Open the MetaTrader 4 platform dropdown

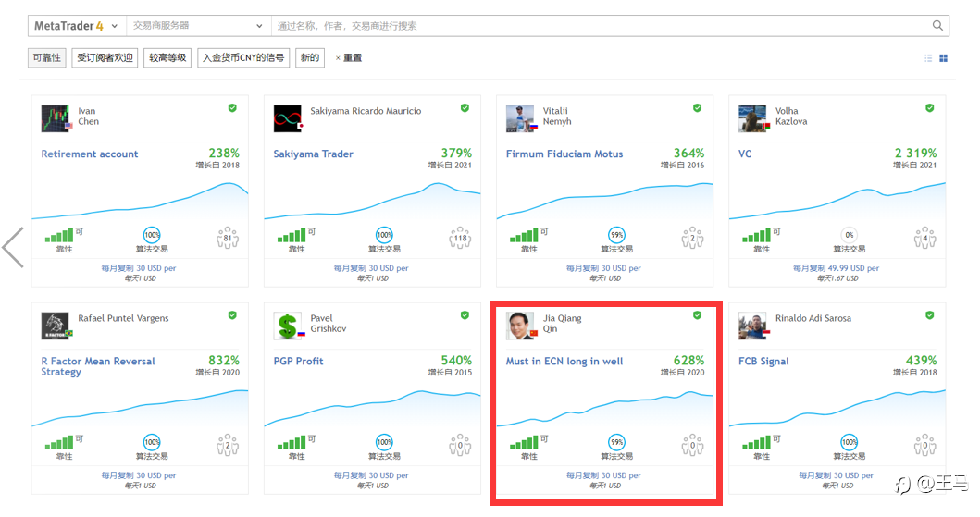click(x=77, y=26)
